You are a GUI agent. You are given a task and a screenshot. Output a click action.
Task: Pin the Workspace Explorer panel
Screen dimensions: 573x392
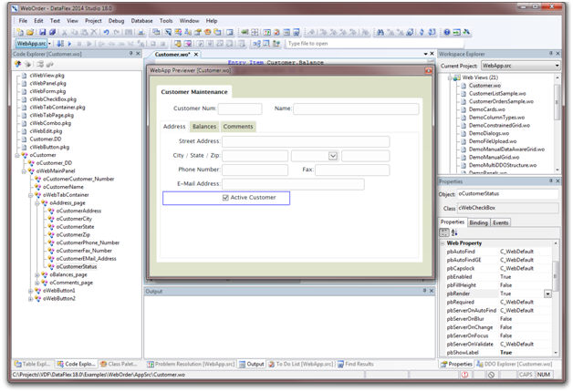551,53
